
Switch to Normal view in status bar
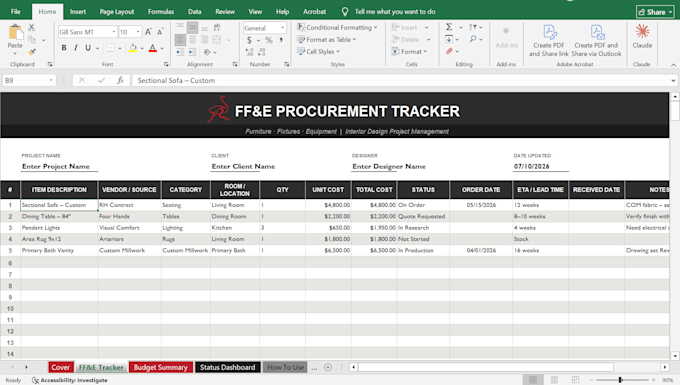click(x=533, y=380)
